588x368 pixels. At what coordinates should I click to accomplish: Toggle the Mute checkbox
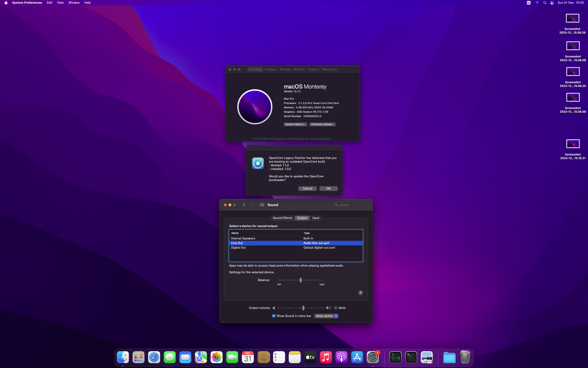pyautogui.click(x=335, y=308)
